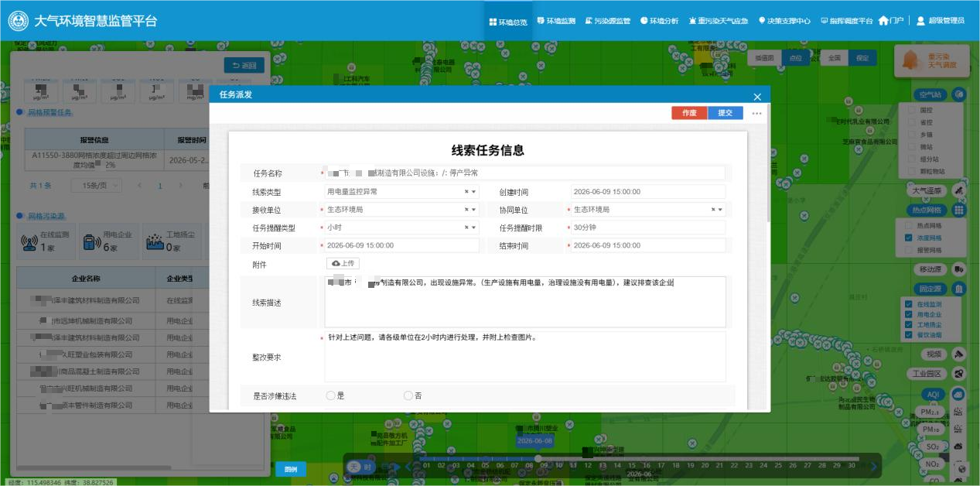Open the 环境总览 tab
980x486 pixels.
(508, 22)
